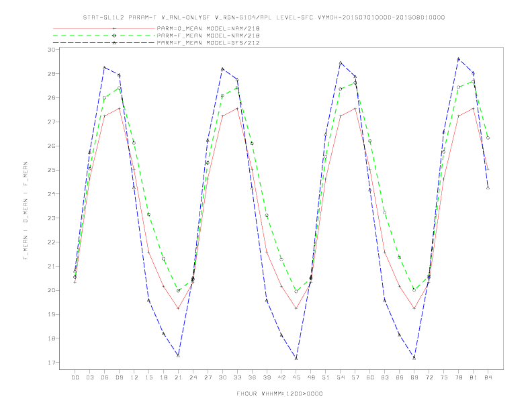Click x-axis tick label 00
The image size is (532, 411).
tap(75, 377)
